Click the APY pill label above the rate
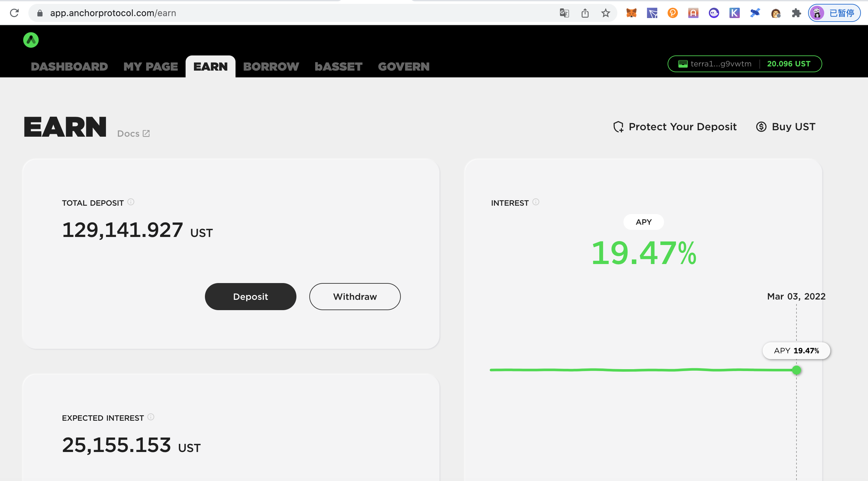868x481 pixels. click(x=643, y=222)
